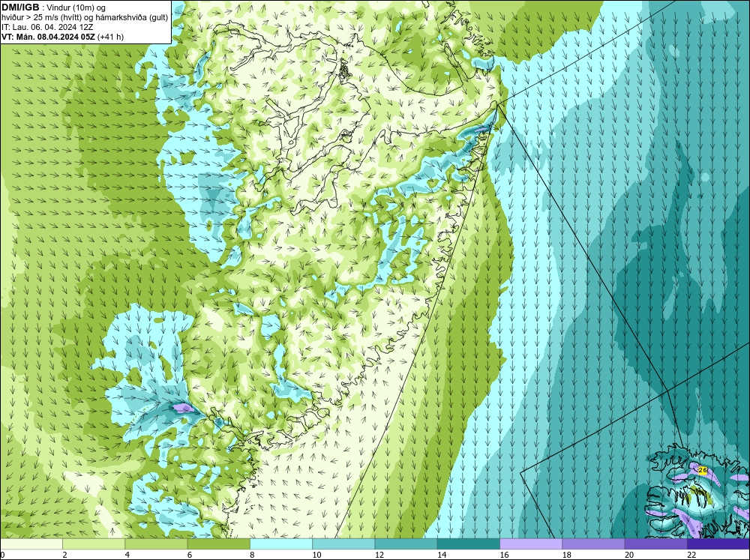Click the dark green 6–8 m/s legend swatch
Image resolution: width=750 pixels, height=560 pixels.
click(x=218, y=544)
